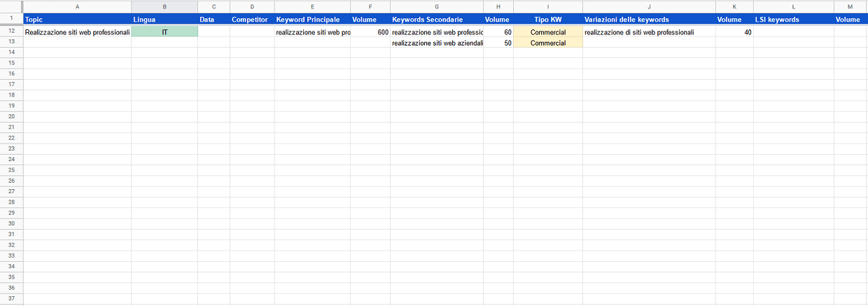The height and width of the screenshot is (306, 868).
Task: Open the 'Commercial' cell in row 12
Action: (547, 32)
